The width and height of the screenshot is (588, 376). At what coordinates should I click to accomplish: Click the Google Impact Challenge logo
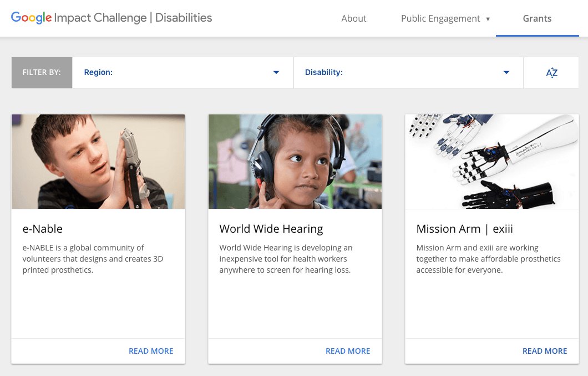[111, 18]
